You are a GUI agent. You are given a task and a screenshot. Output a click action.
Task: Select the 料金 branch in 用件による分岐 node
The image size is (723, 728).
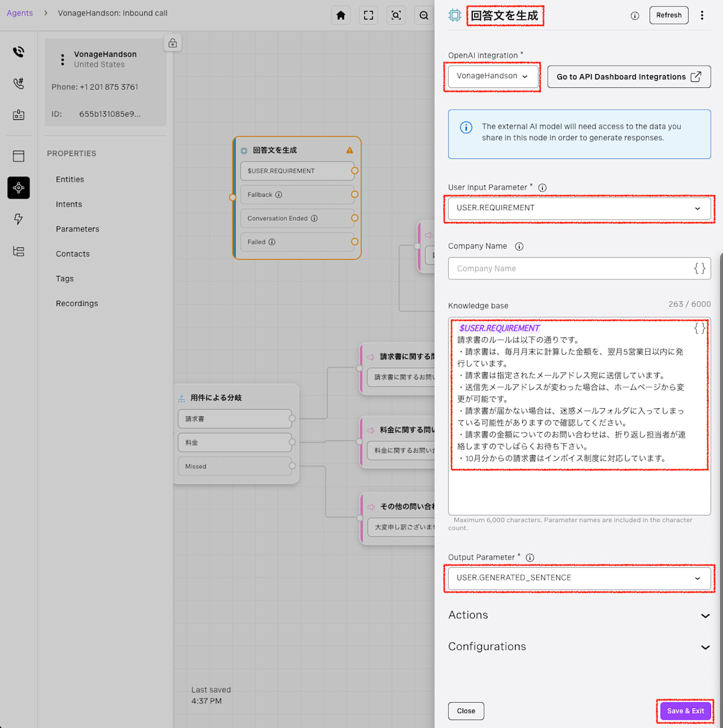(x=235, y=443)
